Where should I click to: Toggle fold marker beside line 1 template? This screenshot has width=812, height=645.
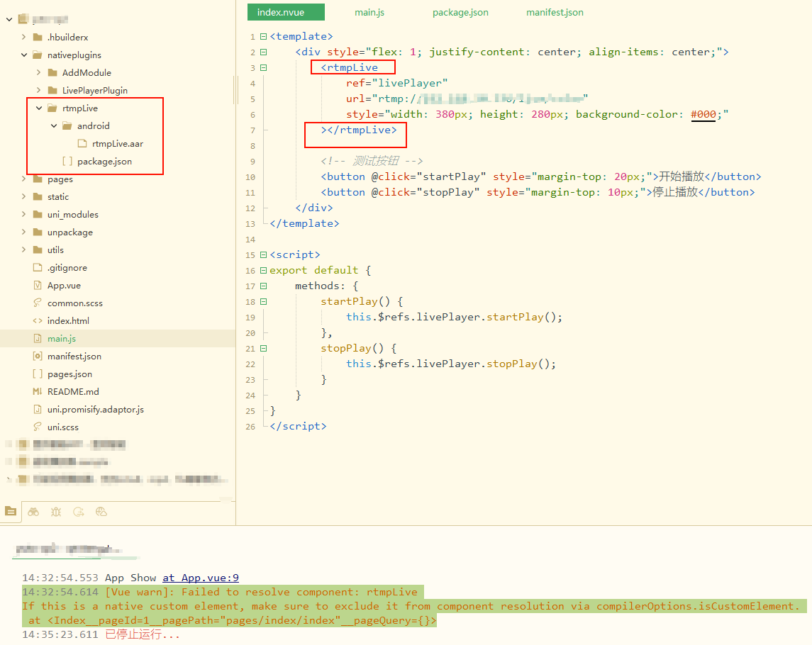pyautogui.click(x=264, y=36)
